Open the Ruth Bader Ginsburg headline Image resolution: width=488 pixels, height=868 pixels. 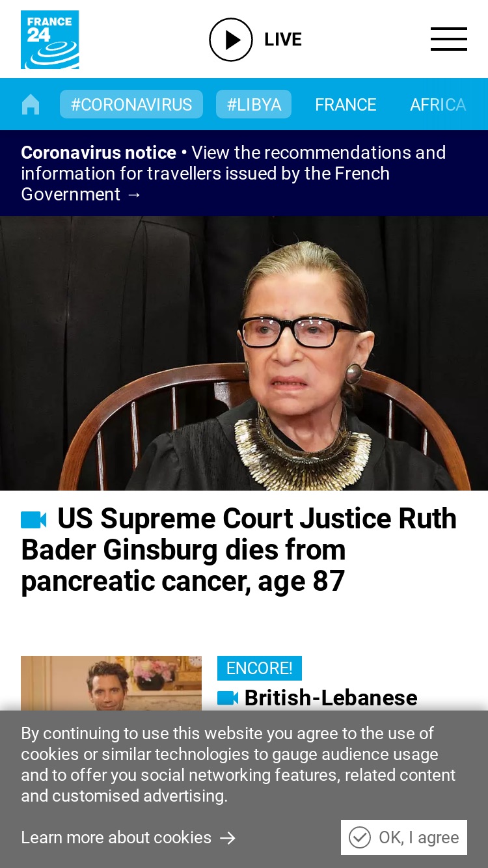point(239,550)
